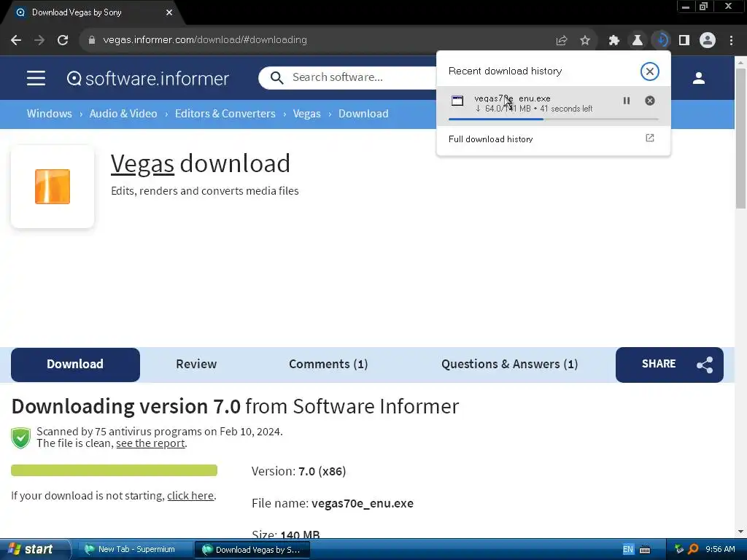Open Full download history external link icon

(x=650, y=138)
